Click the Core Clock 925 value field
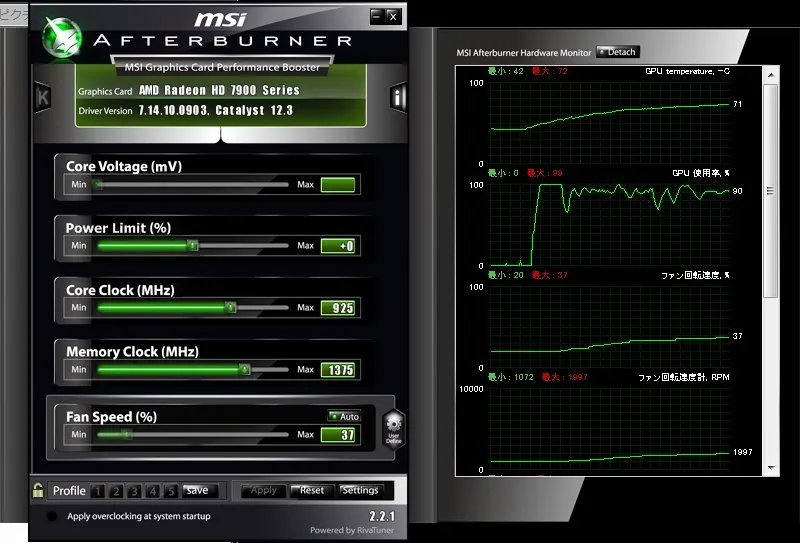Viewport: 800px width, 543px height. click(338, 308)
